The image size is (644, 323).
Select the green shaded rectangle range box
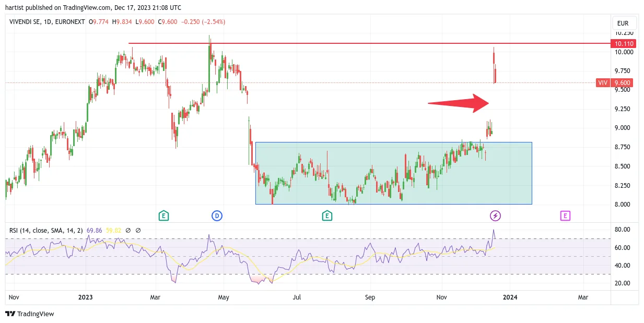click(393, 173)
